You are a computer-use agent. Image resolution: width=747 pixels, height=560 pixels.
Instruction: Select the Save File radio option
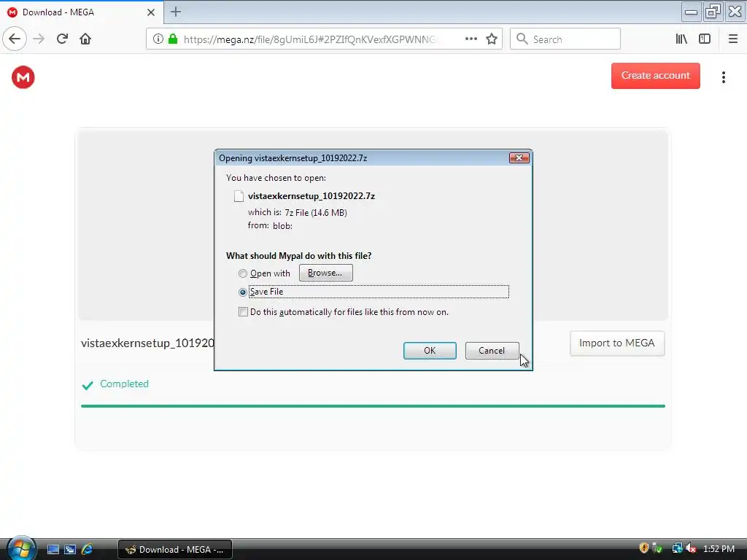pos(243,292)
